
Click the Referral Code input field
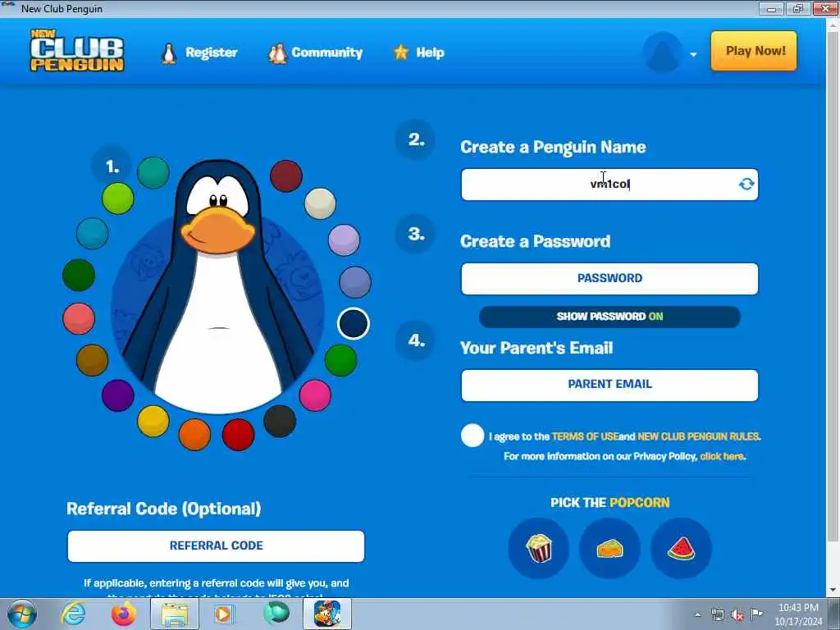pos(216,546)
